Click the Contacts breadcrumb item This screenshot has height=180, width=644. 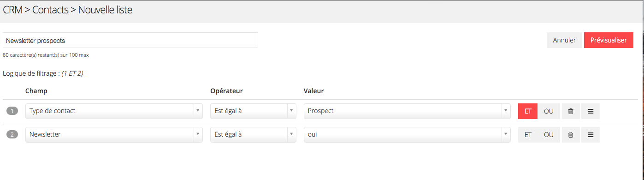pyautogui.click(x=51, y=10)
